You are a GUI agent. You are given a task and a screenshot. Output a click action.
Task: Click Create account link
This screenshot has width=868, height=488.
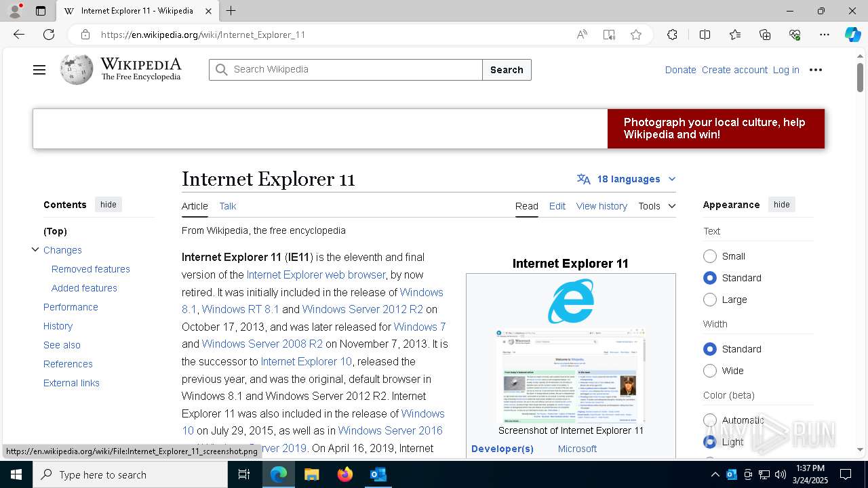pyautogui.click(x=734, y=70)
